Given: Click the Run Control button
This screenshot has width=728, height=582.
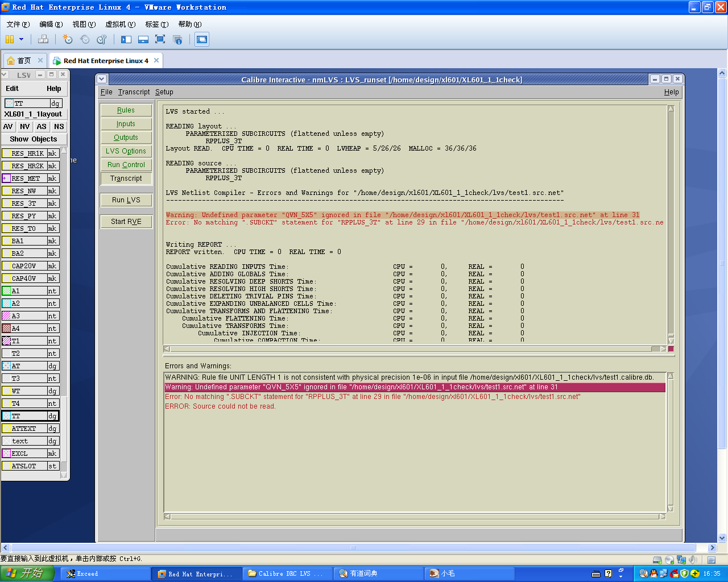Looking at the screenshot, I should tap(126, 165).
